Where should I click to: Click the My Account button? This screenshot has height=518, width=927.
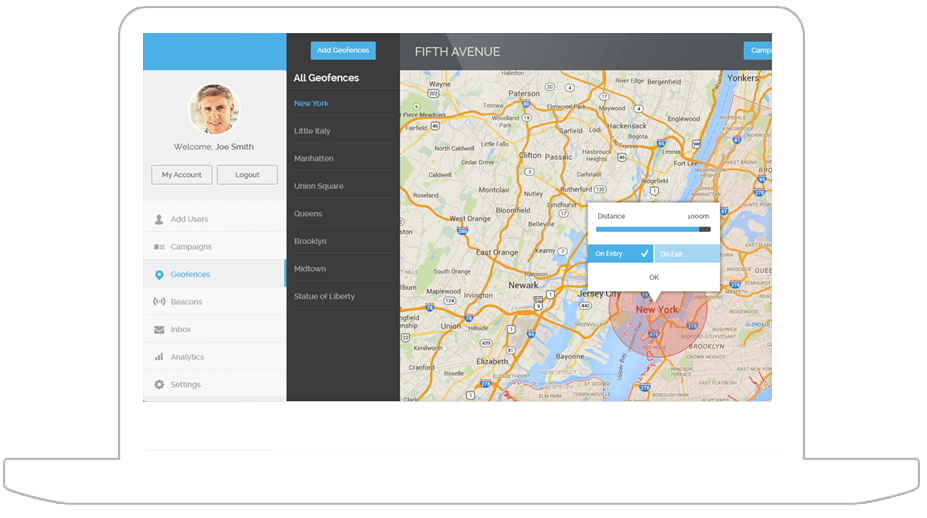[x=181, y=175]
